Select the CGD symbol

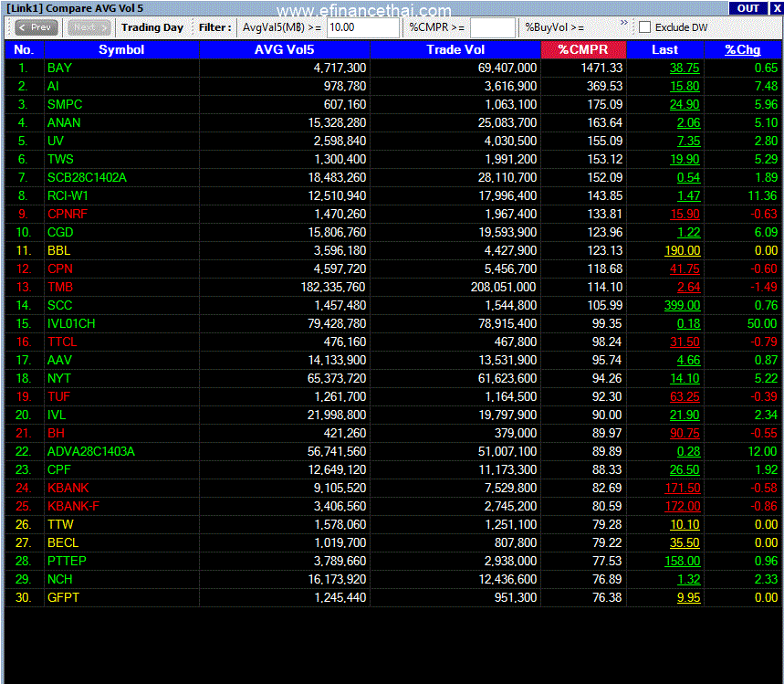pos(60,232)
